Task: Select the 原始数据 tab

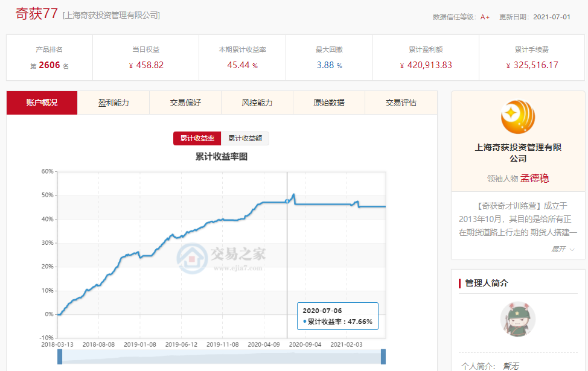Action: (x=329, y=103)
